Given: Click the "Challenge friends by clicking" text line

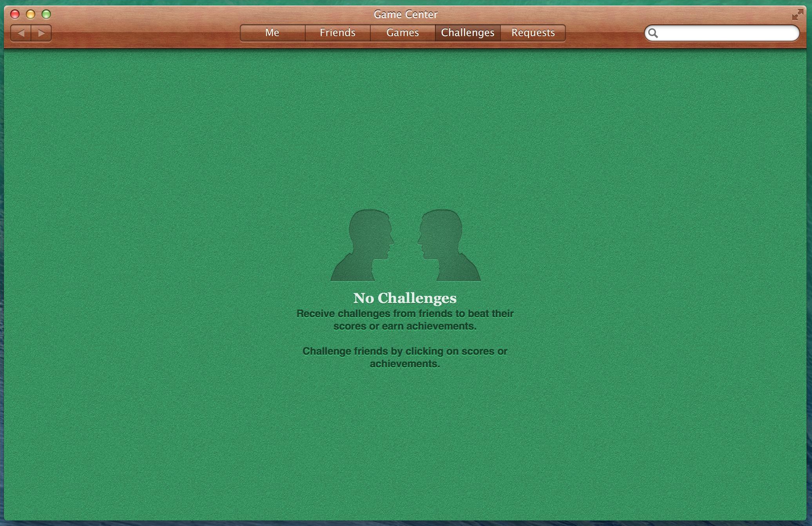Looking at the screenshot, I should 405,351.
